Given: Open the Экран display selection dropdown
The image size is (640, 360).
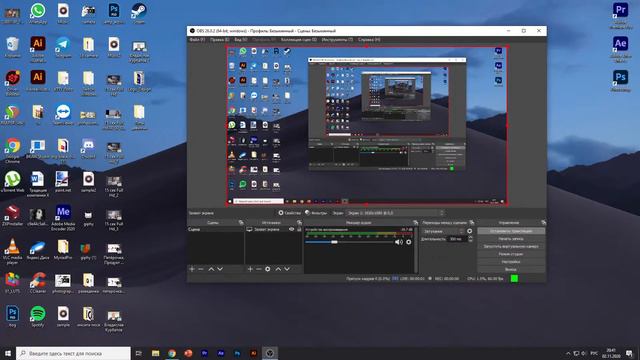Looking at the screenshot, I should click(x=395, y=213).
